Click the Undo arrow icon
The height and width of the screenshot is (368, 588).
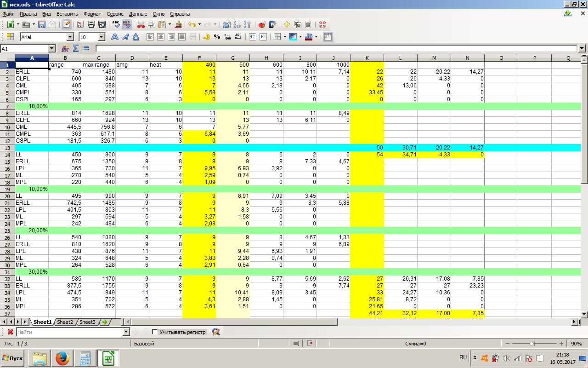coord(192,24)
